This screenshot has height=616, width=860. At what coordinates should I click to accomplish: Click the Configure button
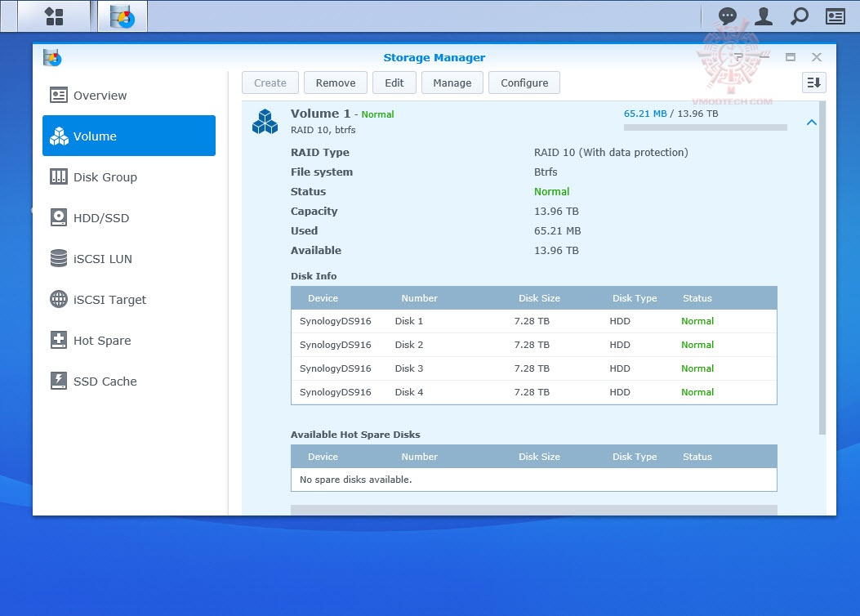pos(524,83)
